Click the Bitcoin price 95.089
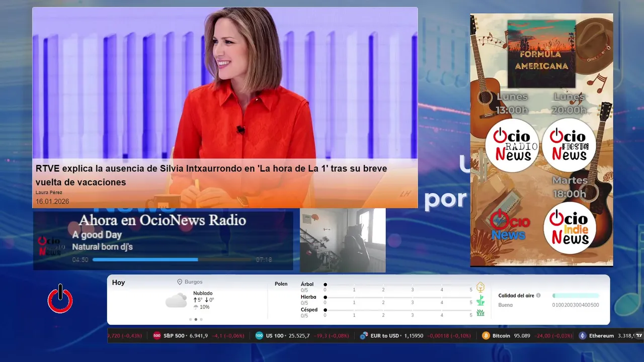This screenshot has width=644, height=362. (x=522, y=335)
